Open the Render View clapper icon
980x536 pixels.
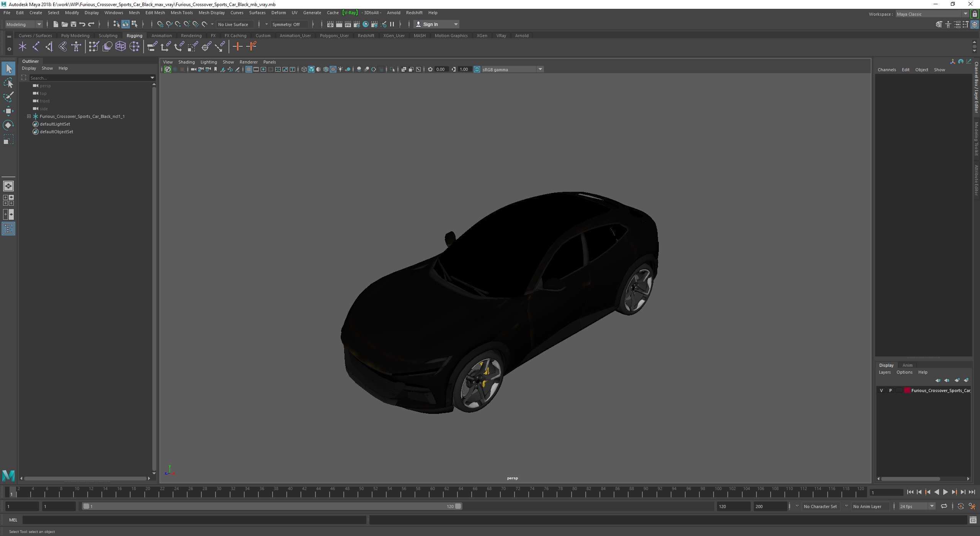[x=330, y=24]
